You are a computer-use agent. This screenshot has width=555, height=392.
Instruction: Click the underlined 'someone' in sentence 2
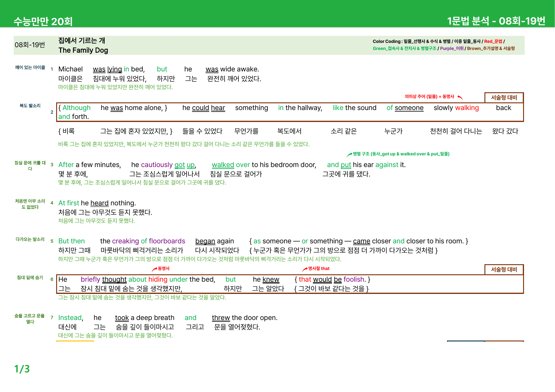click(x=409, y=108)
